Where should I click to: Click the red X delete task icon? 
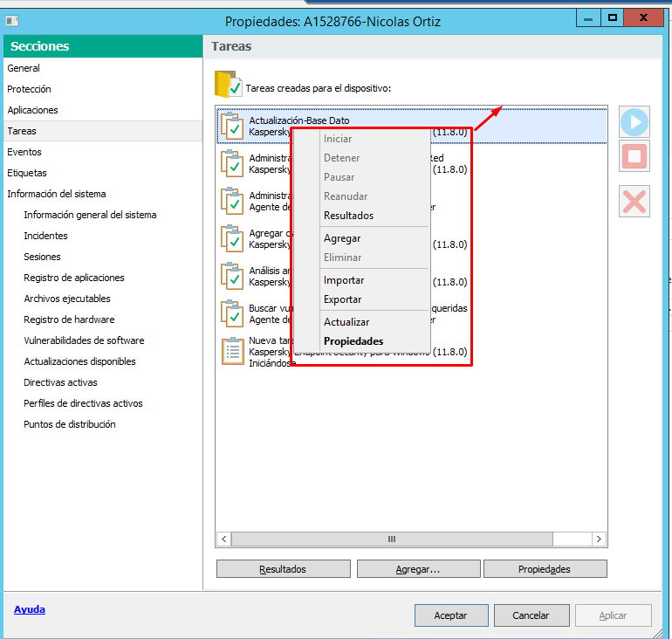click(x=634, y=202)
